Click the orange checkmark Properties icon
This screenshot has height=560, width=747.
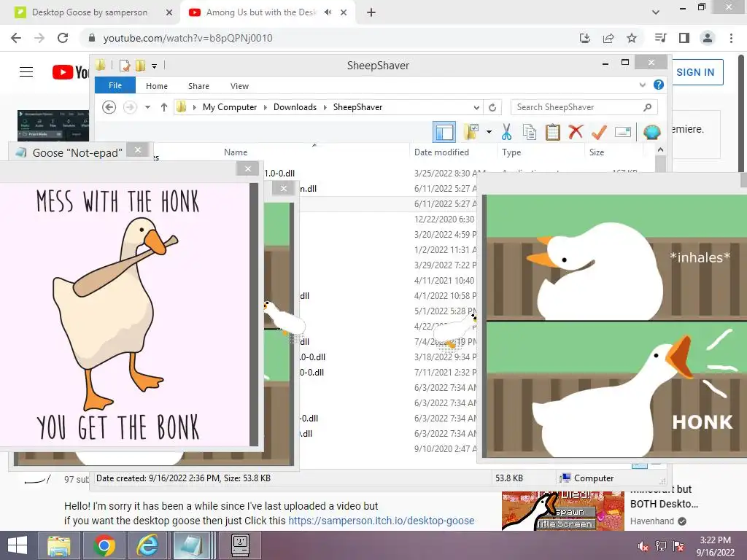coord(599,132)
